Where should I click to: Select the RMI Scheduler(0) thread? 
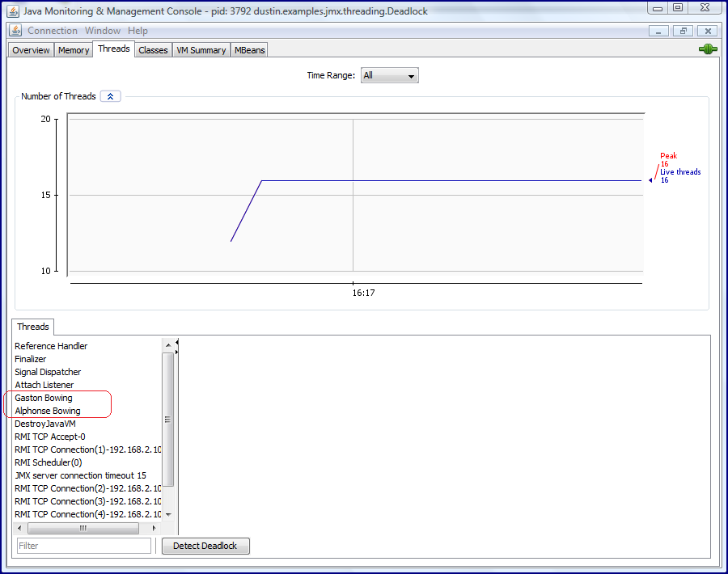[47, 462]
